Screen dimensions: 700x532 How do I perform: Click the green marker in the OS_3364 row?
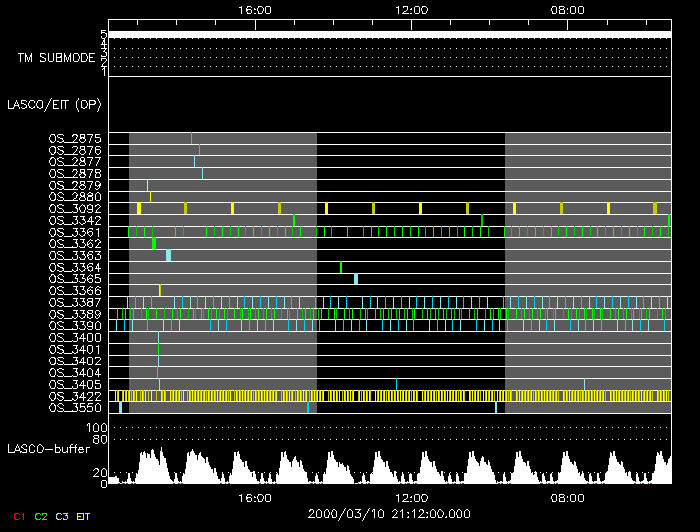tap(341, 267)
